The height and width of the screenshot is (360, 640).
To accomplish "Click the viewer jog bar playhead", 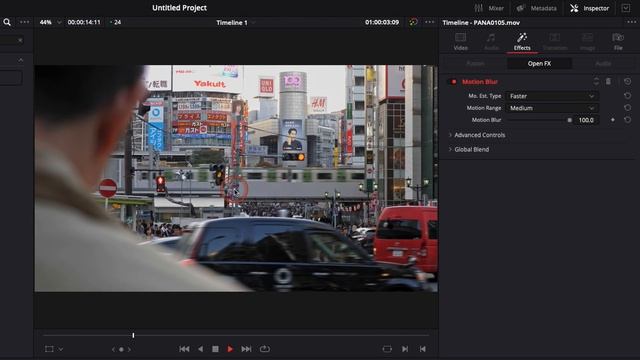I will [133, 335].
